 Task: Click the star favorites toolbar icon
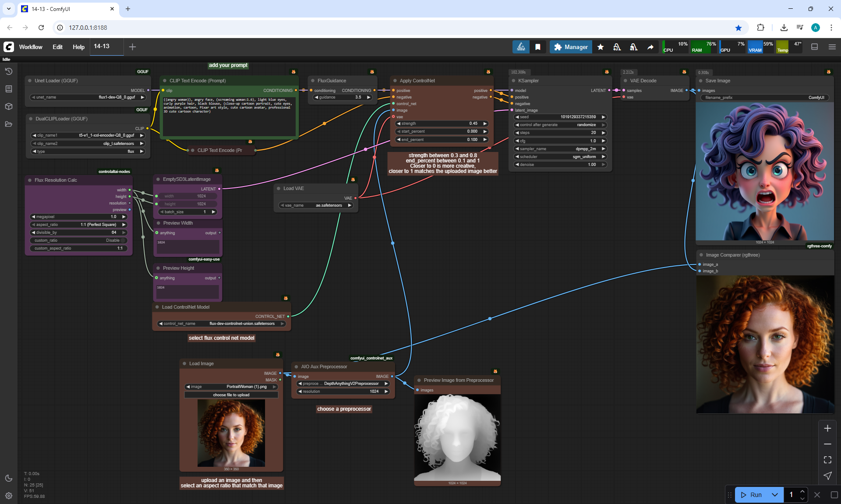(x=601, y=47)
